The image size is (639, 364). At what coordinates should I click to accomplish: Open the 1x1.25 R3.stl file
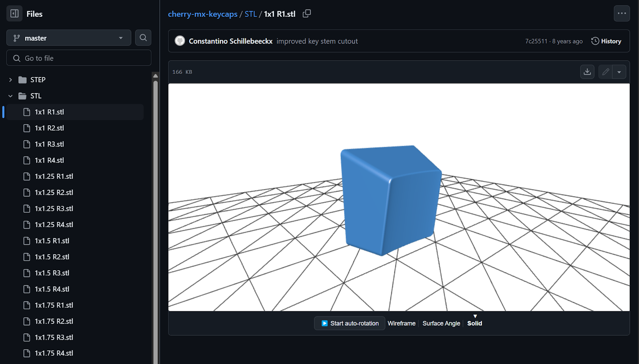pyautogui.click(x=54, y=208)
